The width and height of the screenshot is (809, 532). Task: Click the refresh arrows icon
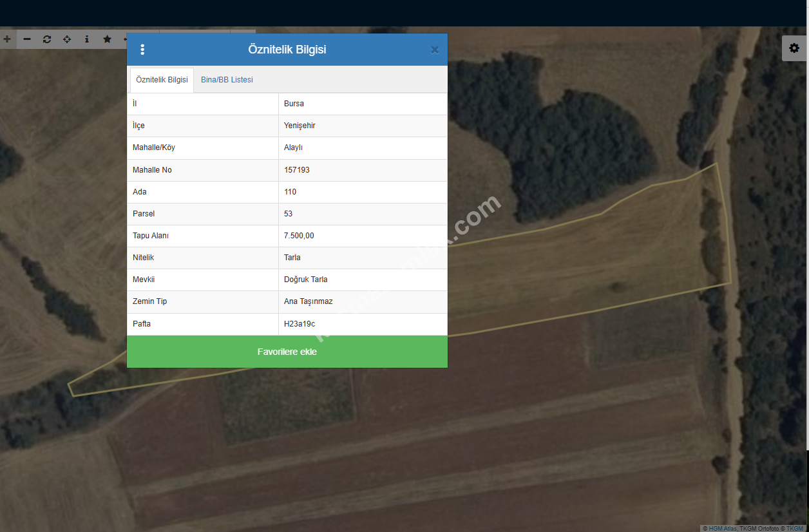pyautogui.click(x=47, y=39)
